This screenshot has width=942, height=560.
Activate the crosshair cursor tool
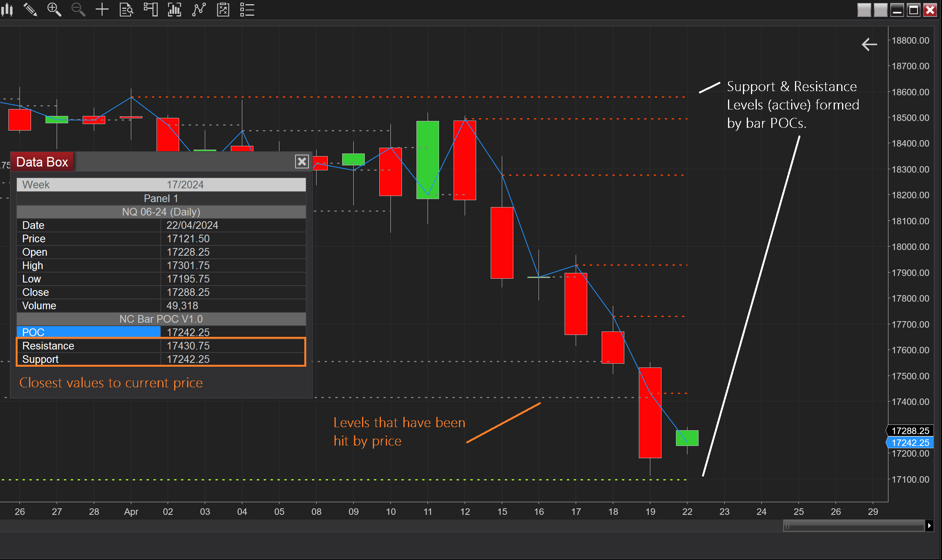coord(102,9)
